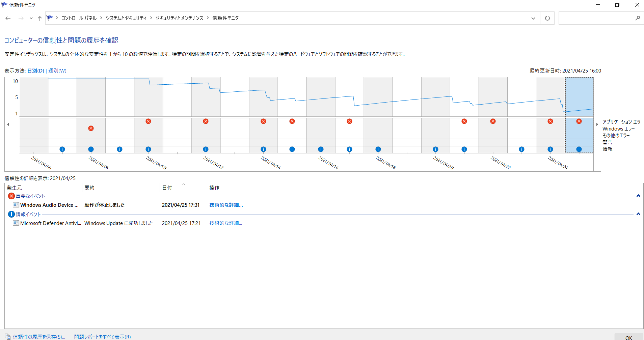
Task: Switch view to 週別(W)
Action: tap(57, 71)
